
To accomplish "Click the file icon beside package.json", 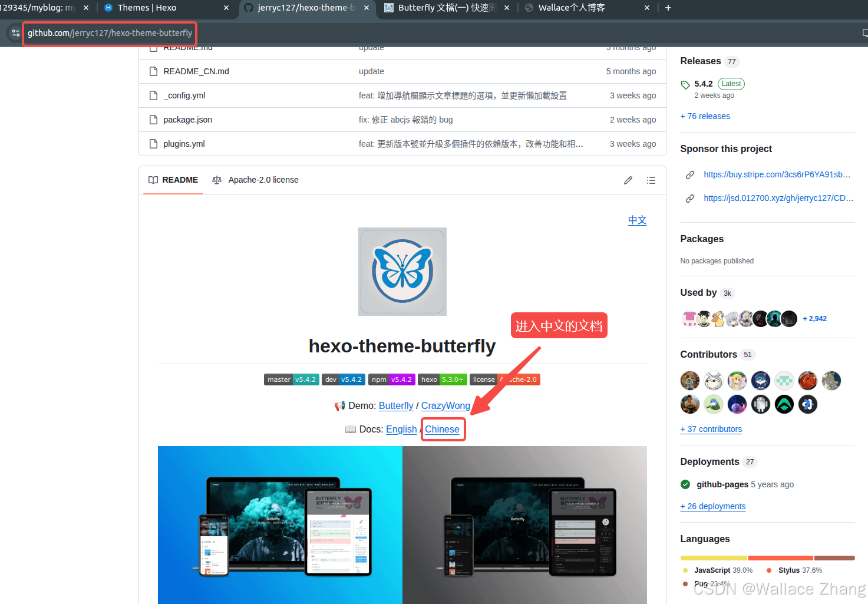I will 153,120.
